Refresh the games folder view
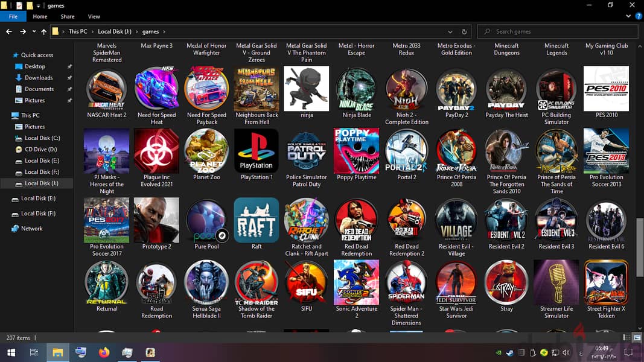This screenshot has width=644, height=362. (x=464, y=31)
